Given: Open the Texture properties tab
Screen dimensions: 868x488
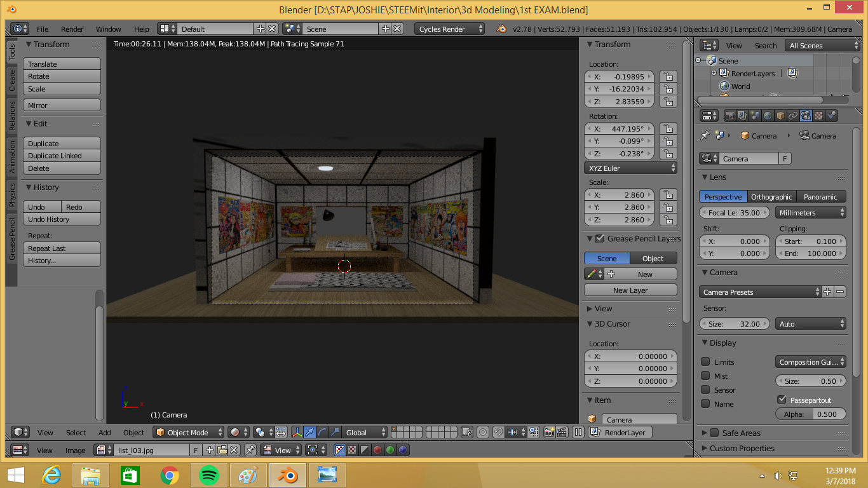Looking at the screenshot, I should click(x=818, y=116).
